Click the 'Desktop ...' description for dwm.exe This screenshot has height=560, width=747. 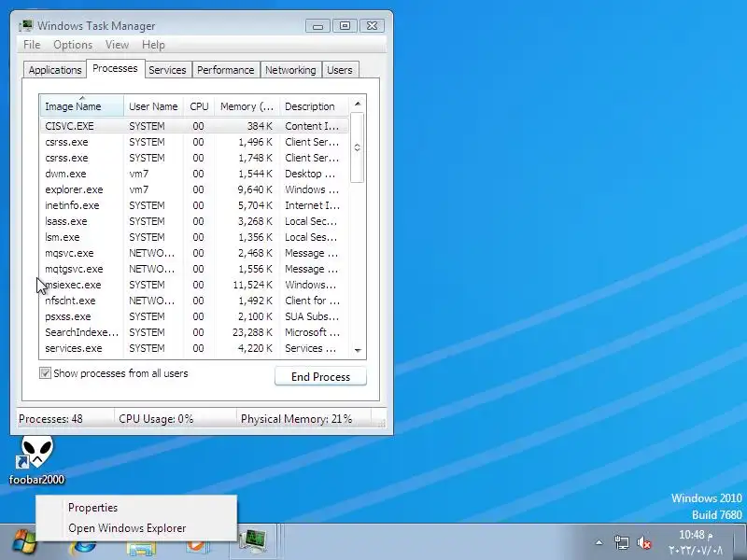(x=310, y=174)
